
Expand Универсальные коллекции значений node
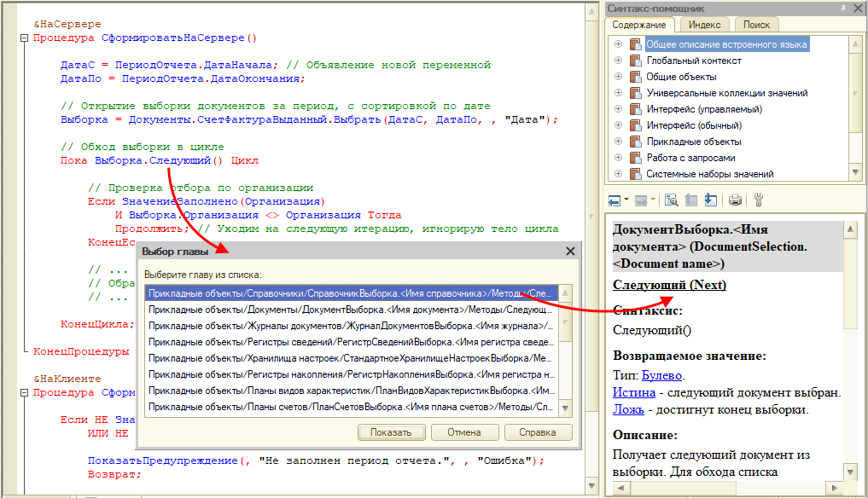pos(618,93)
